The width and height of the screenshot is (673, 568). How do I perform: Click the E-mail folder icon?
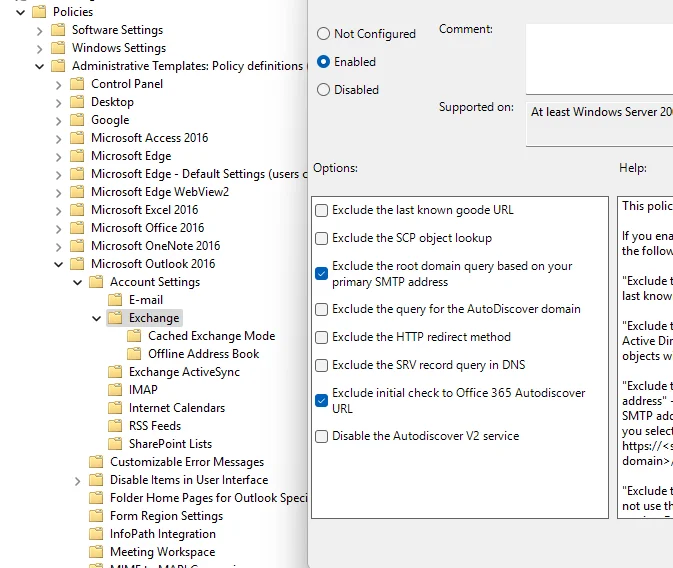[115, 300]
